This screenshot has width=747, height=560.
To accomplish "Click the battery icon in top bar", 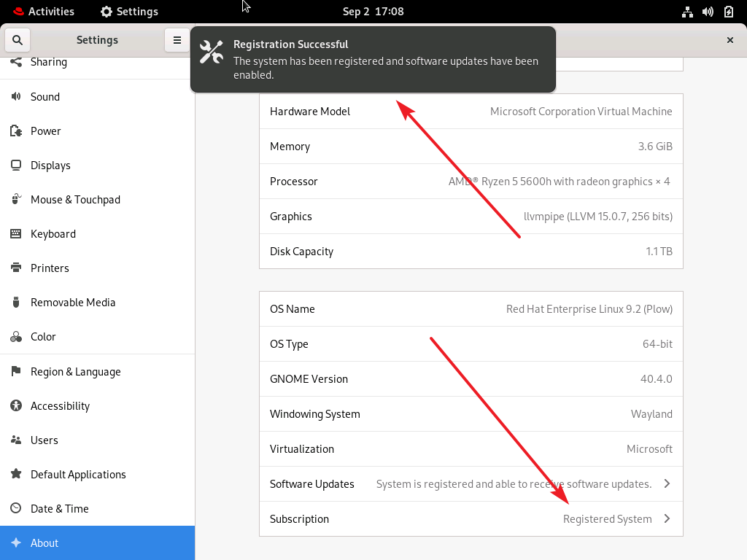I will point(729,12).
